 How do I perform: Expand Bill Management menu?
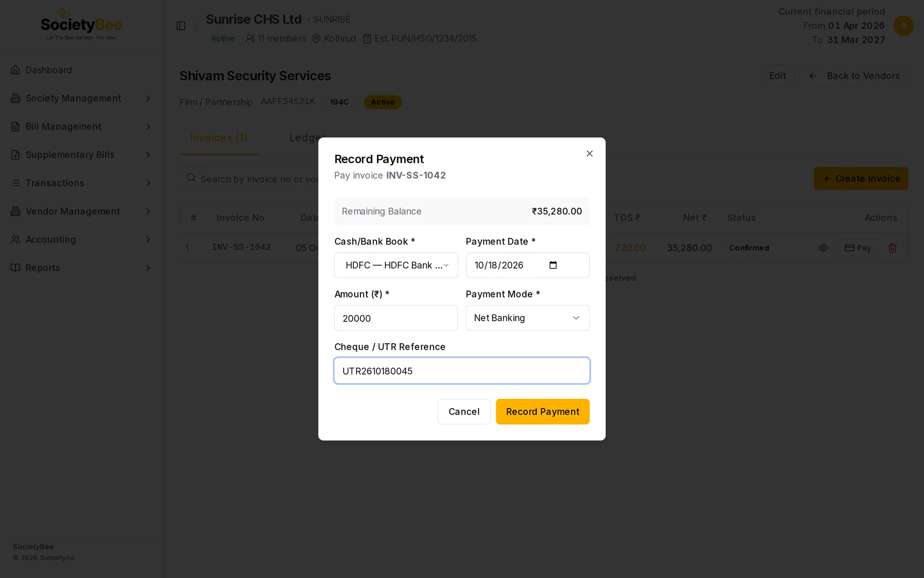pos(81,127)
